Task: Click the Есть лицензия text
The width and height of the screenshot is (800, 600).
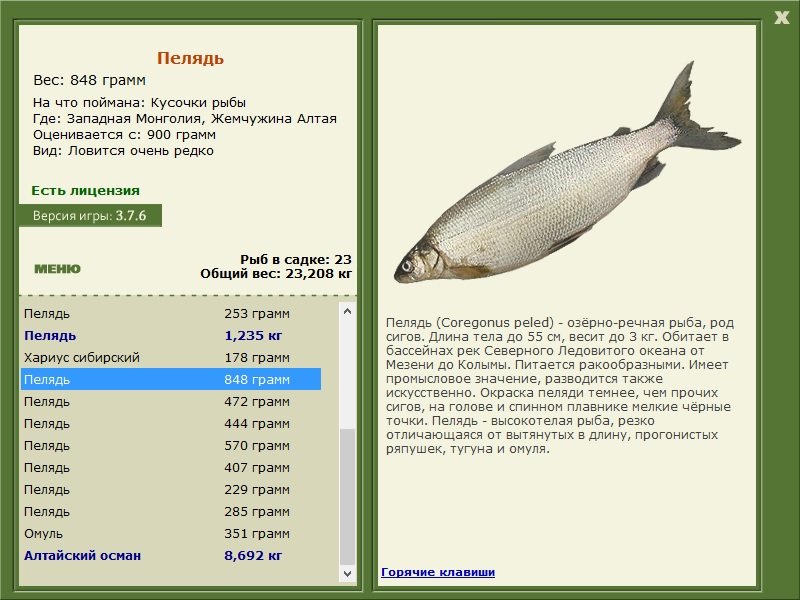Action: (x=85, y=190)
